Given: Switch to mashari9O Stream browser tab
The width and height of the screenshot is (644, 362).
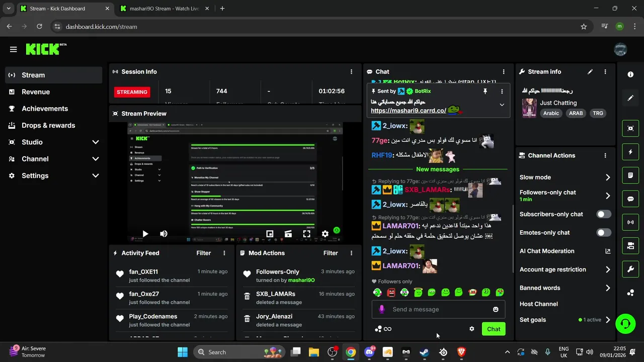Looking at the screenshot, I should tap(165, 9).
